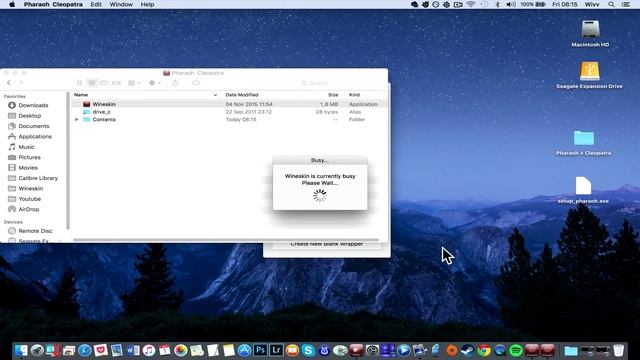The image size is (640, 360).
Task: Open the Help menu
Action: [147, 4]
